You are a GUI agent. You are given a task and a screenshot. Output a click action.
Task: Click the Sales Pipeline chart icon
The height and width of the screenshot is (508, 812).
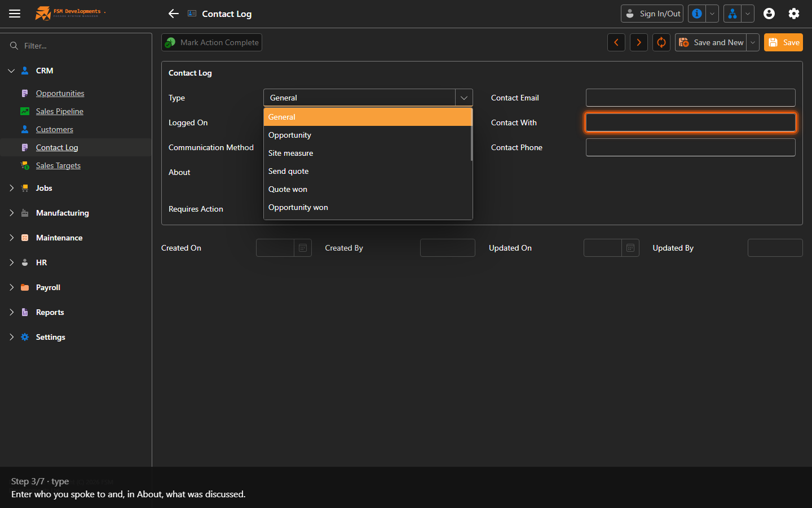[25, 111]
